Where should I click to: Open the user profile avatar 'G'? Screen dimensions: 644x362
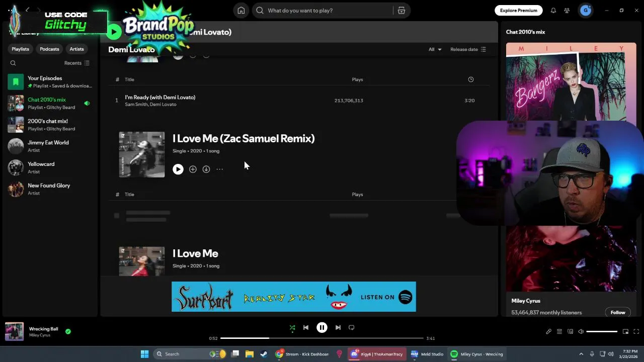click(585, 10)
